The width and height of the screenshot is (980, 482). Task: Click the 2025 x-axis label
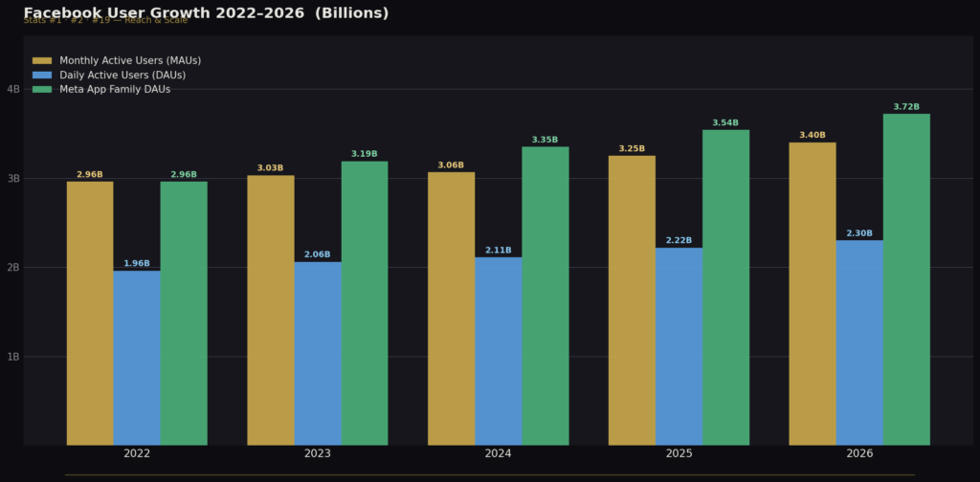[679, 453]
